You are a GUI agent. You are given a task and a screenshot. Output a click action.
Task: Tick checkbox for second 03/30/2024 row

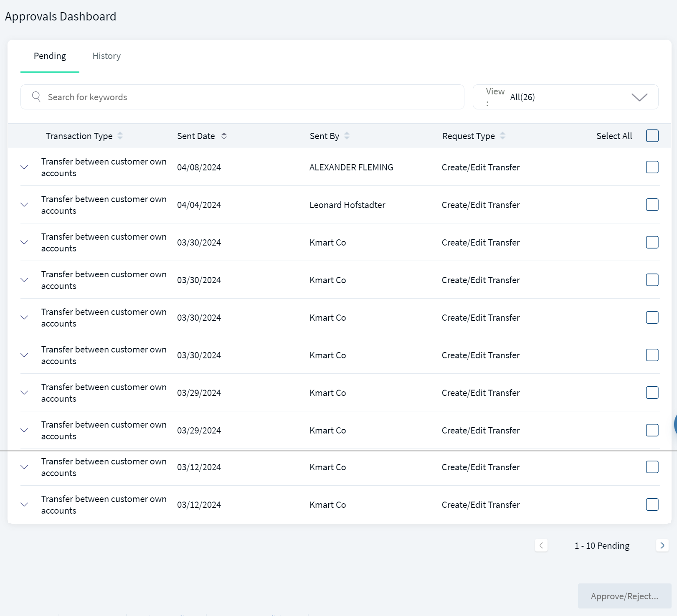click(652, 280)
